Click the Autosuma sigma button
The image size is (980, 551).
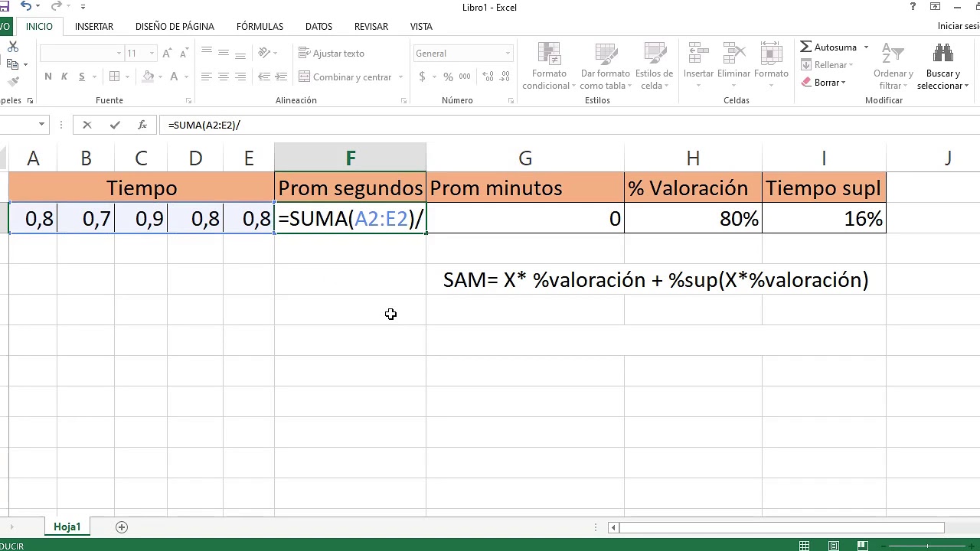[x=828, y=47]
